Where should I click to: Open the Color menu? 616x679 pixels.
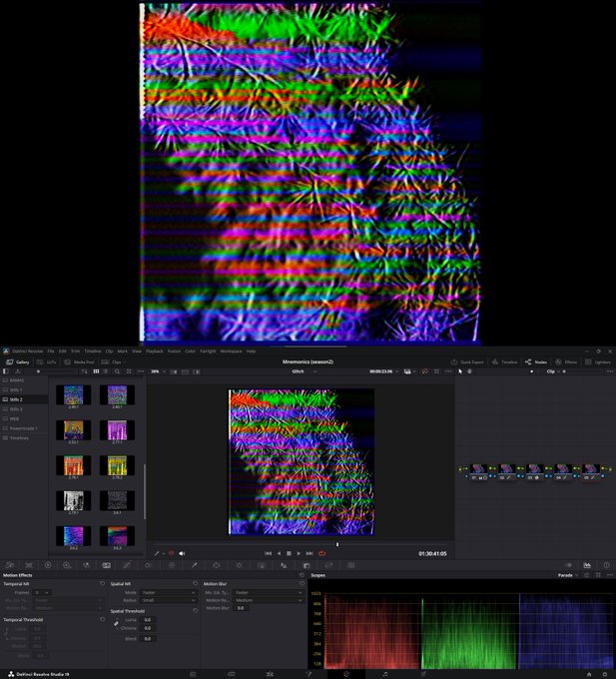point(190,351)
